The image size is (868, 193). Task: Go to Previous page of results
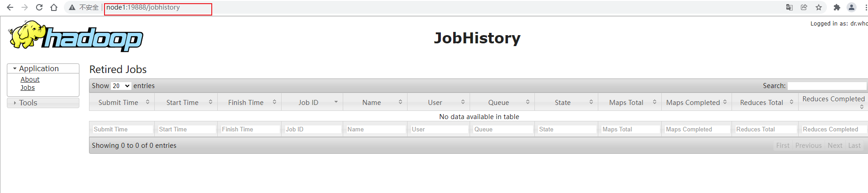808,146
